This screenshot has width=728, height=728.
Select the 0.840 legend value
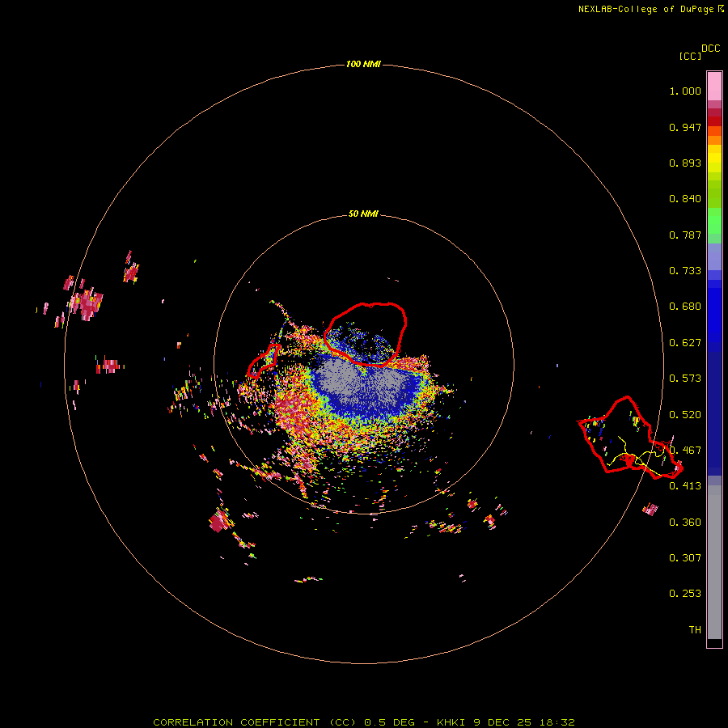pyautogui.click(x=685, y=199)
